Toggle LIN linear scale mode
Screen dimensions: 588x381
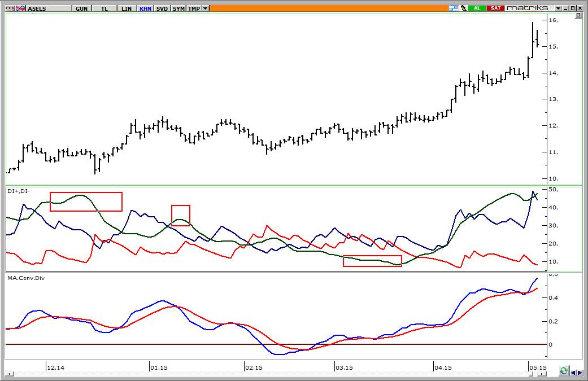127,8
